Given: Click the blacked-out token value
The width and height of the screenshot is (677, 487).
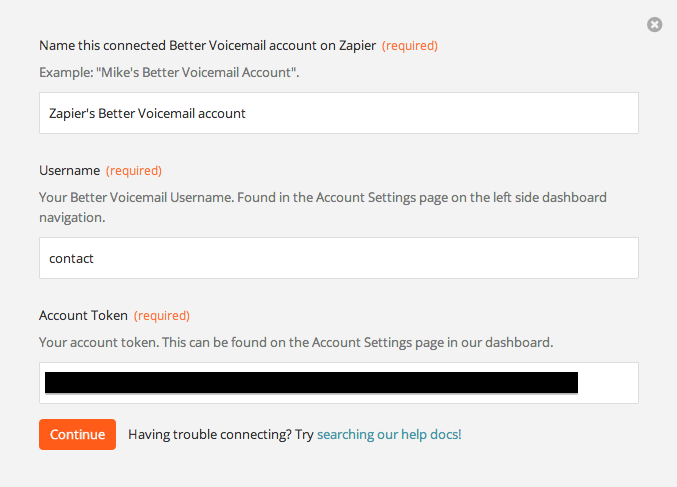Looking at the screenshot, I should [311, 383].
